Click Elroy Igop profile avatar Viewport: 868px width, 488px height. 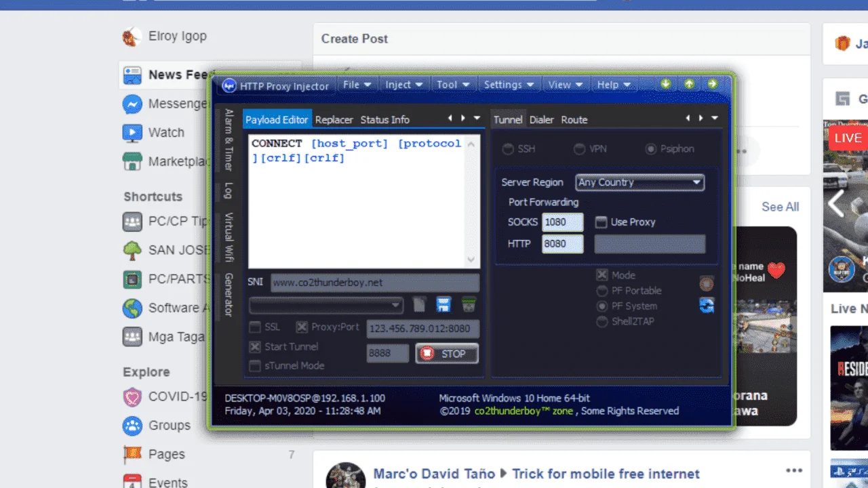(132, 37)
